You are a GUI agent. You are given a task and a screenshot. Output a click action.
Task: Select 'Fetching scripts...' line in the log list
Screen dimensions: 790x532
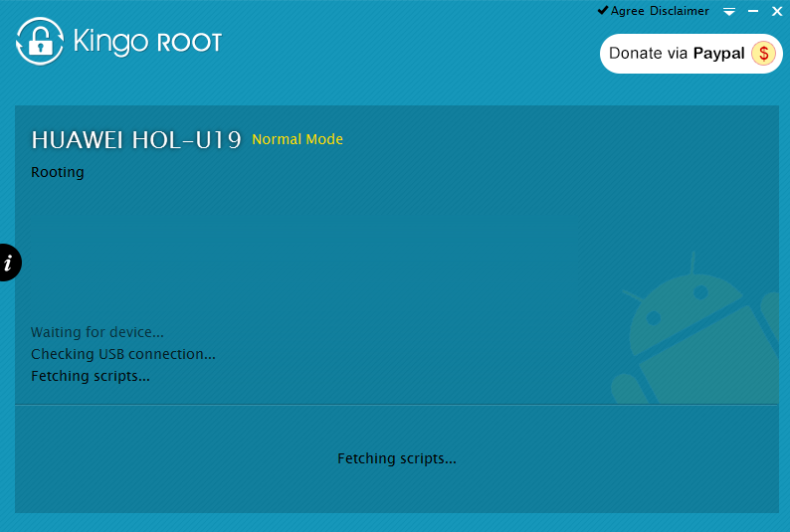91,376
